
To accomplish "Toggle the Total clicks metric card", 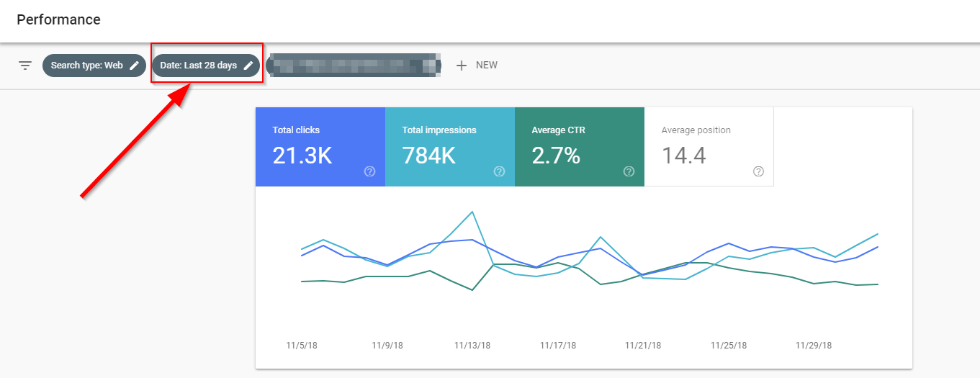I will (x=320, y=147).
